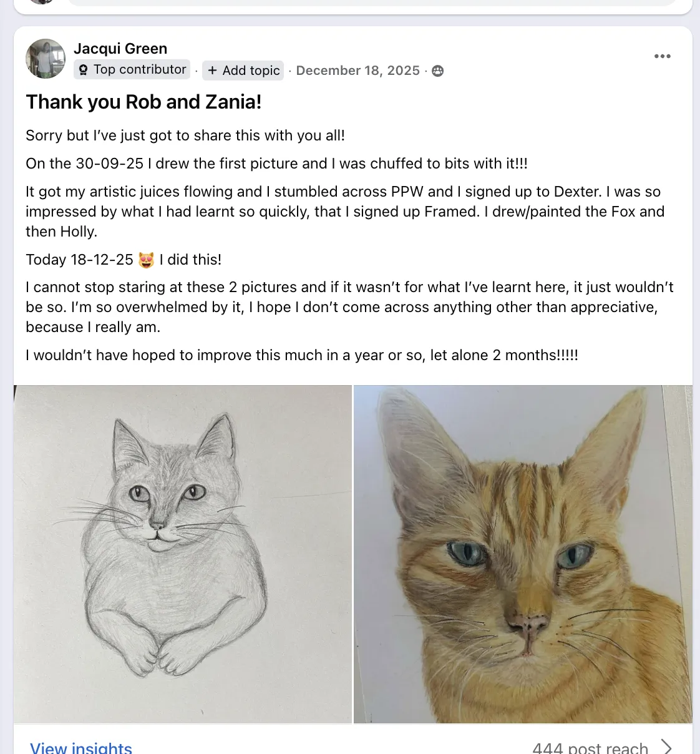Open the View insights link

tap(81, 748)
